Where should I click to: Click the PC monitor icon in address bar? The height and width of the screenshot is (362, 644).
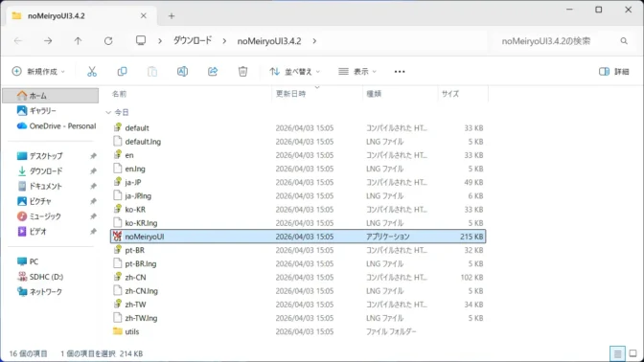141,40
